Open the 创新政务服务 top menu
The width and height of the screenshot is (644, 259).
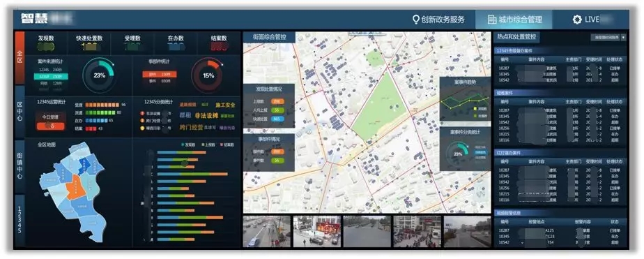click(438, 20)
